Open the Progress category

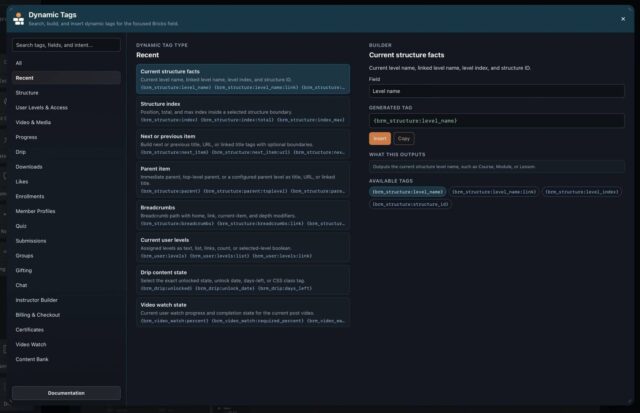coord(66,137)
